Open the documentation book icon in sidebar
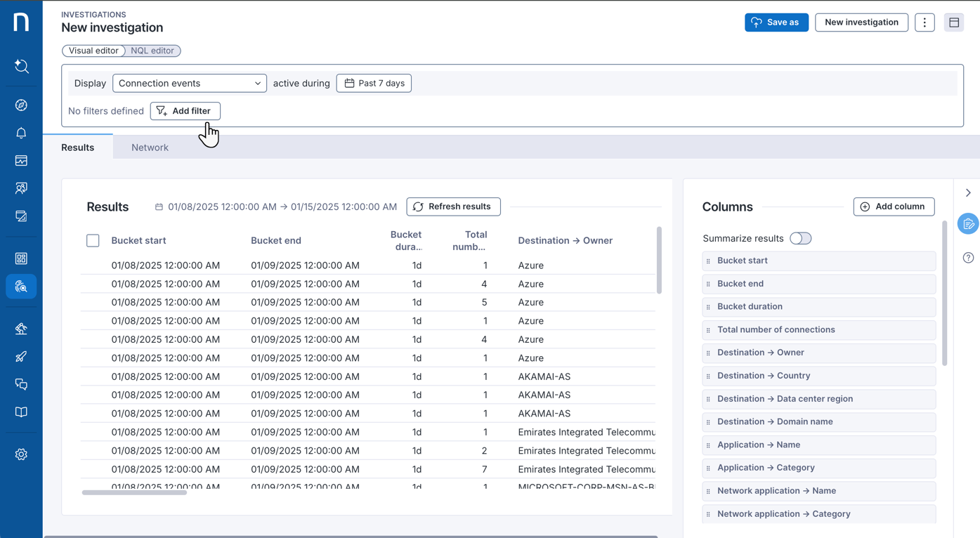 [x=21, y=412]
